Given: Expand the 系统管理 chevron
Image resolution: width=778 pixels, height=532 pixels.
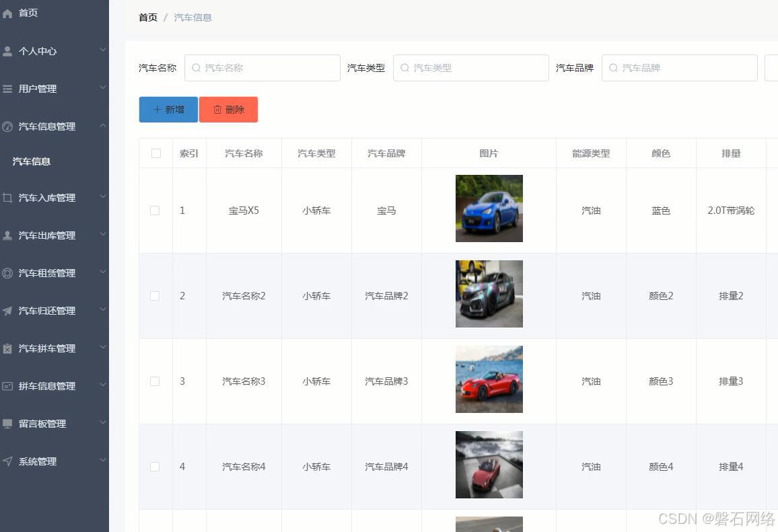Looking at the screenshot, I should pyautogui.click(x=103, y=460).
